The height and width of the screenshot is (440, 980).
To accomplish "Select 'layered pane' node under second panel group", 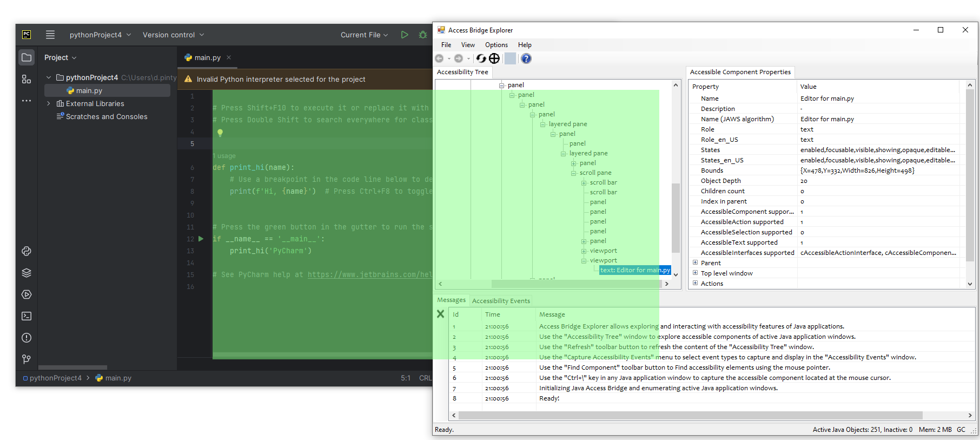I will (588, 153).
